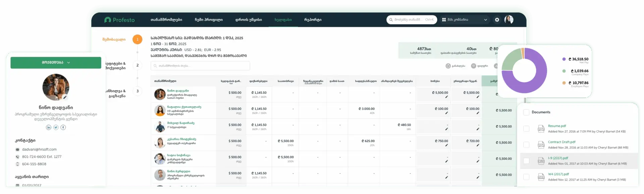Expand the green მოქმედება dropdown button

[x=56, y=62]
